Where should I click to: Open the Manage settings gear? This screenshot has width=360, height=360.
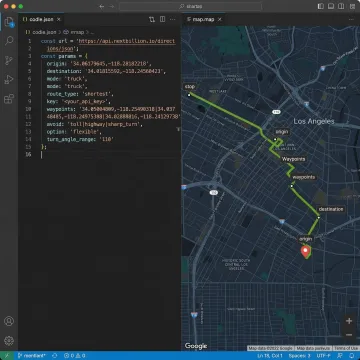point(9,340)
